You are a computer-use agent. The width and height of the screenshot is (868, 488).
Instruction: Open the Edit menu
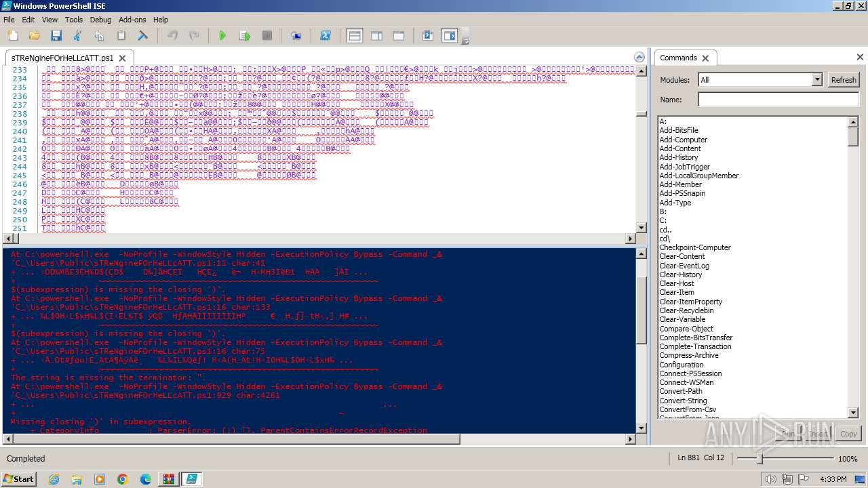28,20
